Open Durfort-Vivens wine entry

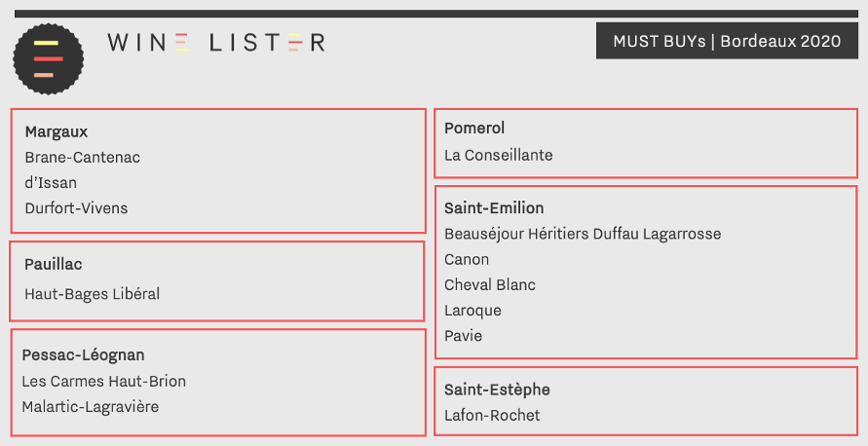click(76, 208)
